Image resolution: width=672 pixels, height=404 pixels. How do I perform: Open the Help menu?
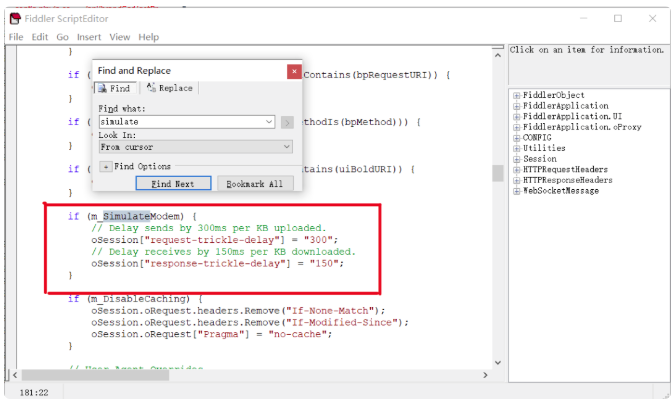click(148, 37)
